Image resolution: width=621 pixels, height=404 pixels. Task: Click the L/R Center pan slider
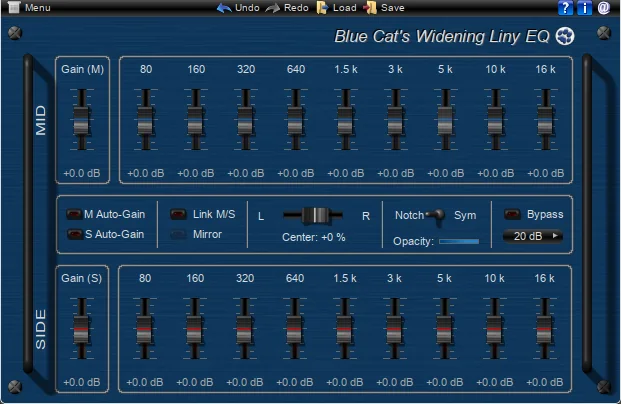[x=313, y=215]
